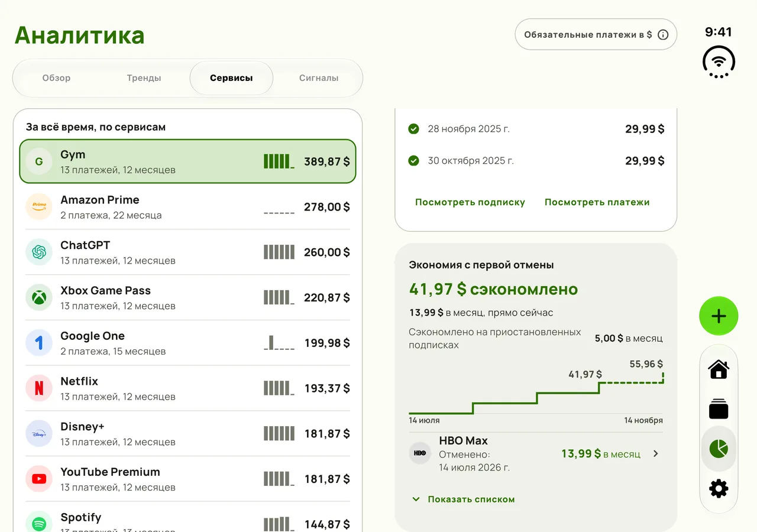Open the home screen icon
Screen dimensions: 757x532
(x=719, y=369)
